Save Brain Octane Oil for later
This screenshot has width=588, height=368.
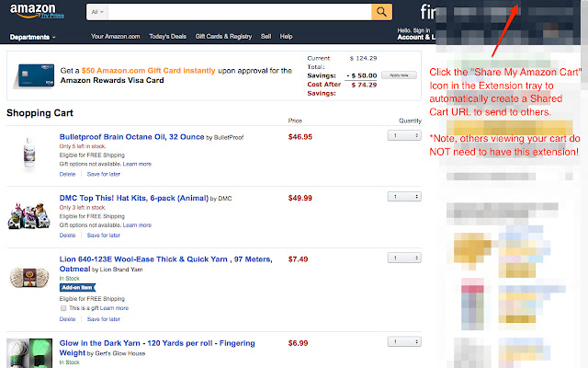[x=104, y=174]
